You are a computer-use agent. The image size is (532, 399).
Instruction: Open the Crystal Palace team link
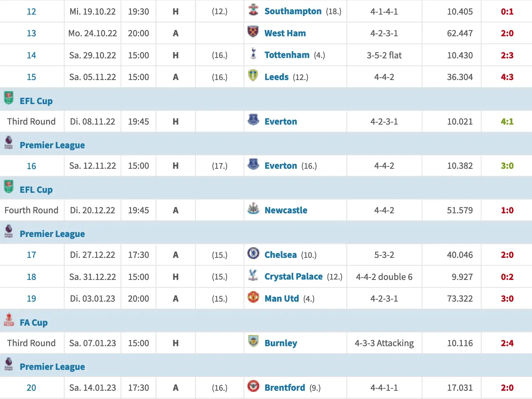294,277
